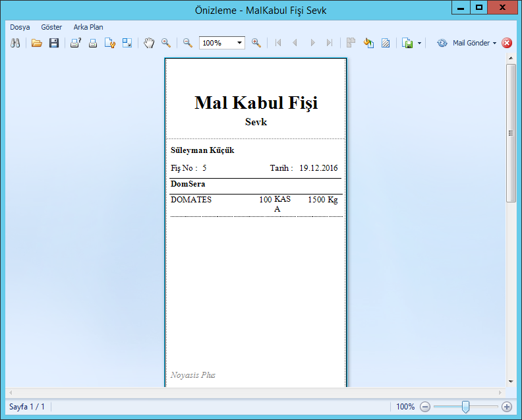Click the page background color icon
Image resolution: width=522 pixels, height=420 pixels.
tap(368, 43)
